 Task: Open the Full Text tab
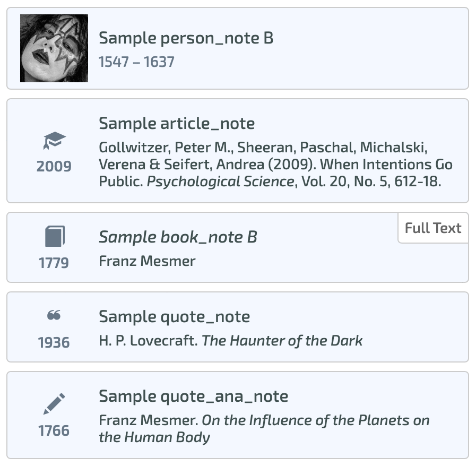[432, 228]
